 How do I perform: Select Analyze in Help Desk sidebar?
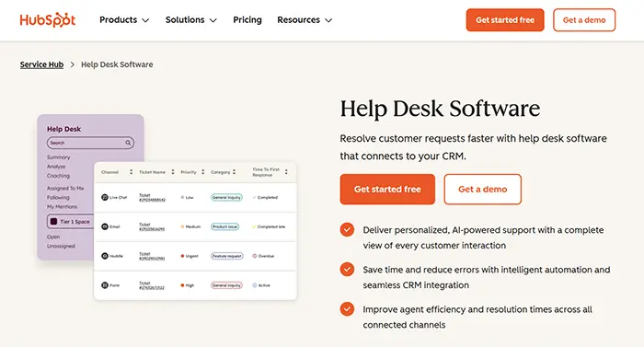tap(56, 167)
